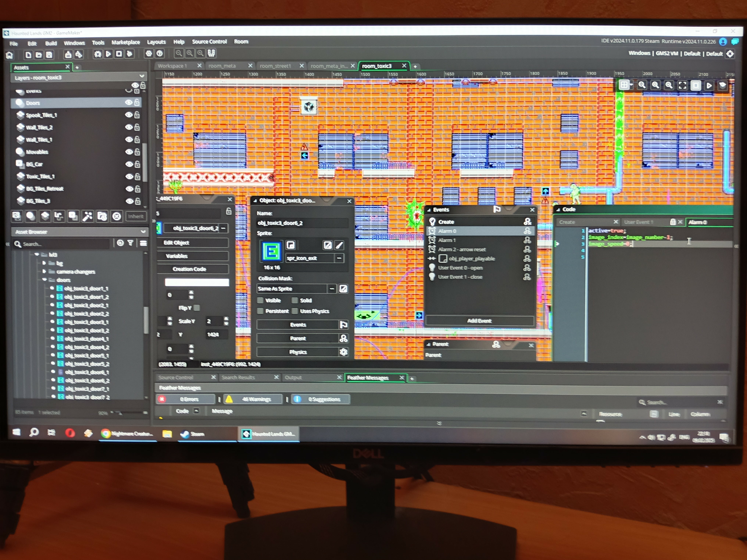Open the Marketplace menu

pyautogui.click(x=126, y=42)
